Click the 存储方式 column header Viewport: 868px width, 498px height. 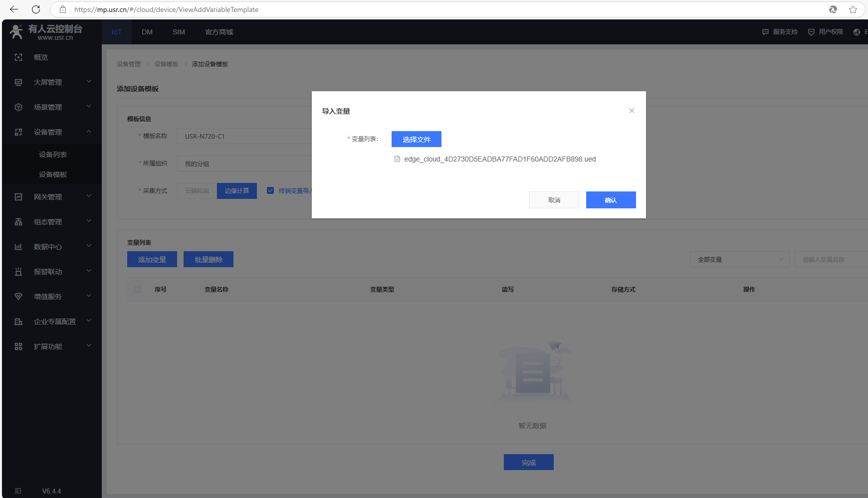tap(624, 290)
